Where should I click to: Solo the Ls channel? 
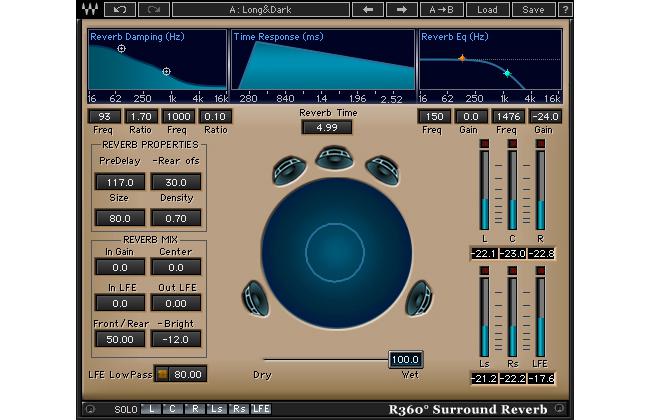(x=216, y=409)
